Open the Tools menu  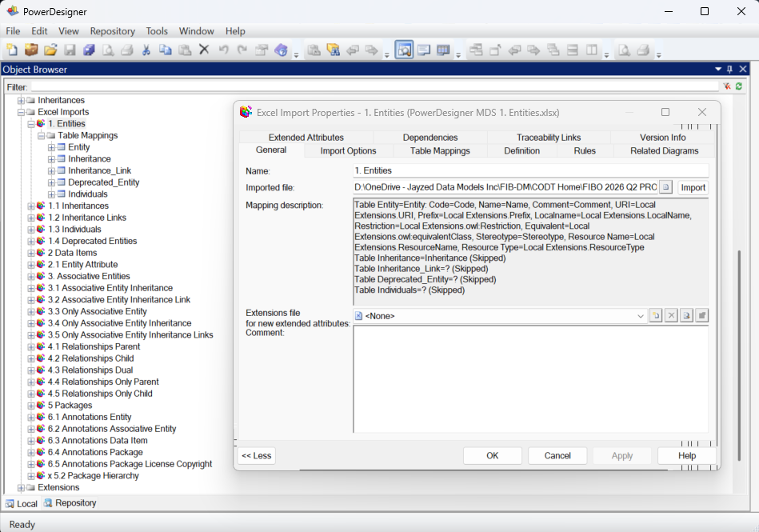tap(157, 31)
